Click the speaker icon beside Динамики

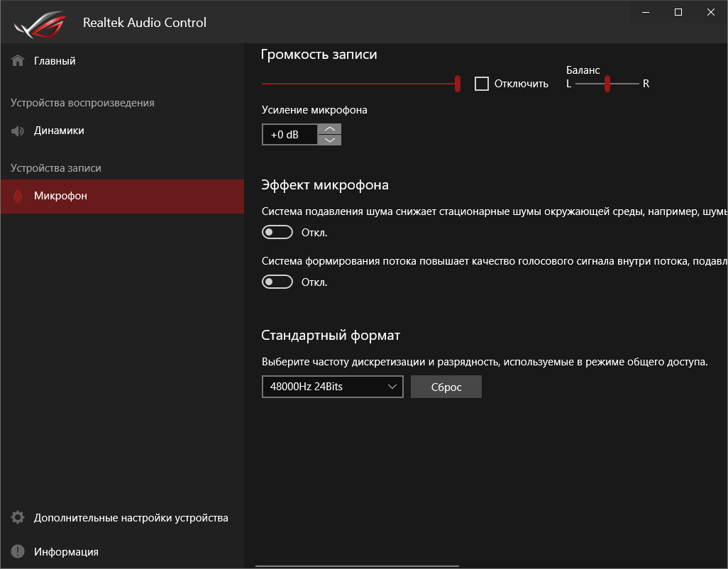pyautogui.click(x=17, y=131)
